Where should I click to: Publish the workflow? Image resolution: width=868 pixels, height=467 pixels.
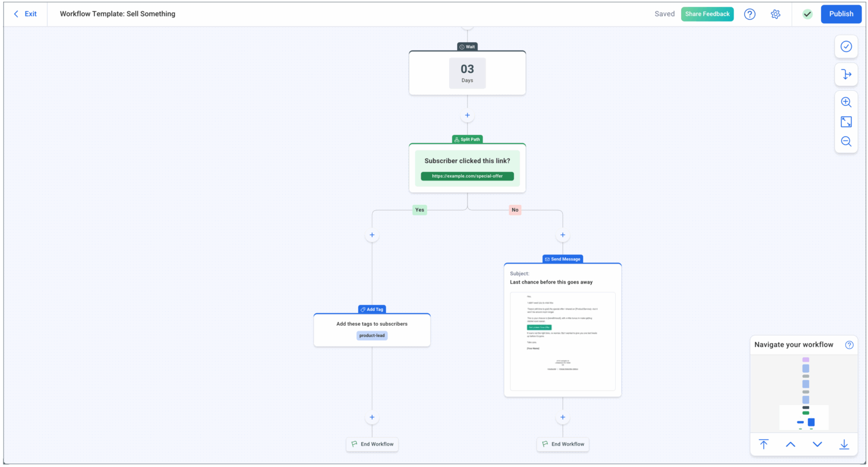(841, 14)
